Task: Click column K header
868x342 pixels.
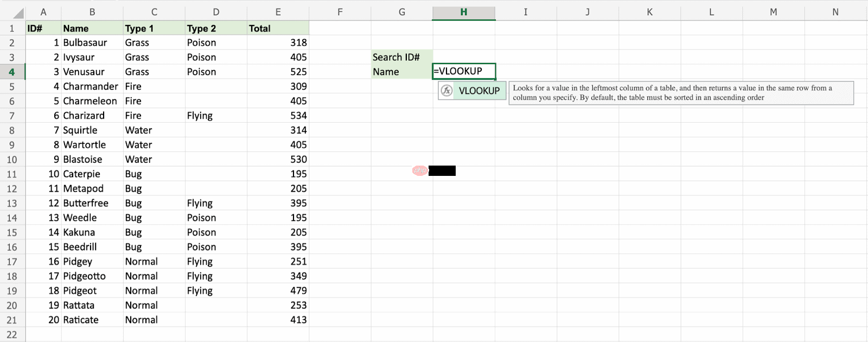Action: click(649, 12)
